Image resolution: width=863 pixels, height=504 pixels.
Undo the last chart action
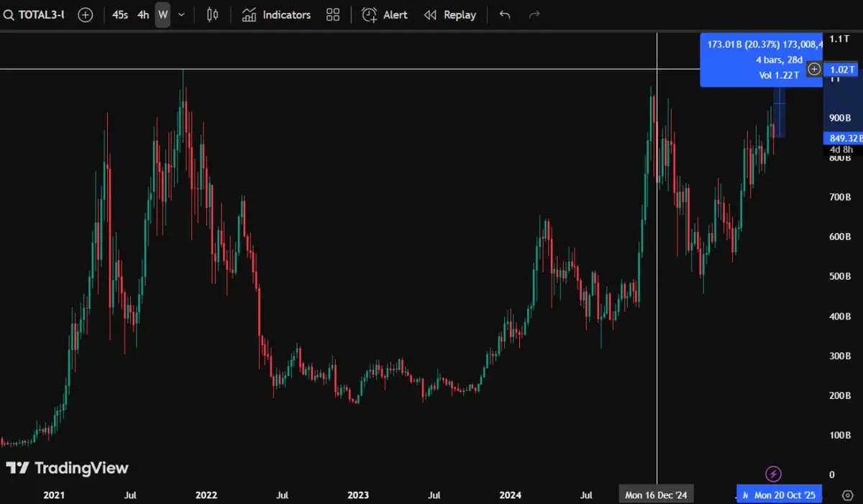coord(505,14)
